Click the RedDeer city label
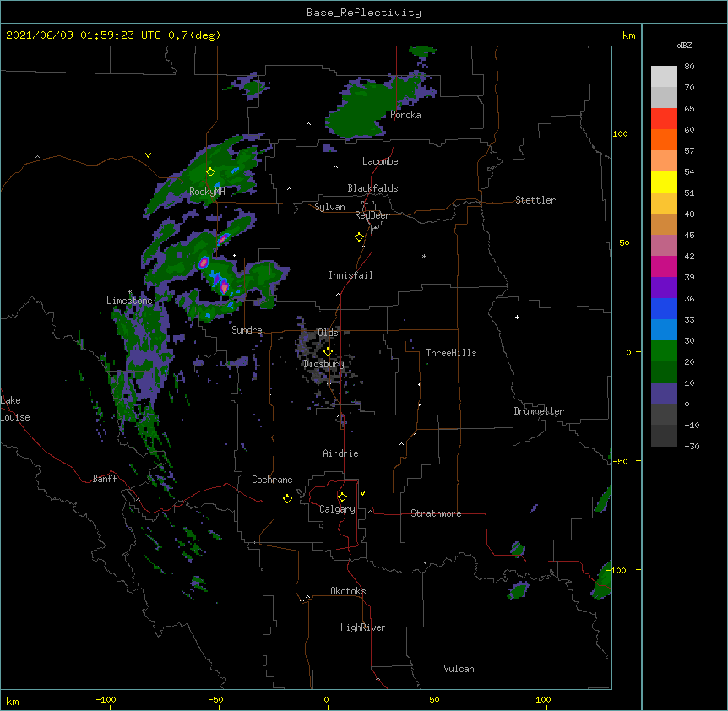The height and width of the screenshot is (711, 728). click(x=372, y=215)
